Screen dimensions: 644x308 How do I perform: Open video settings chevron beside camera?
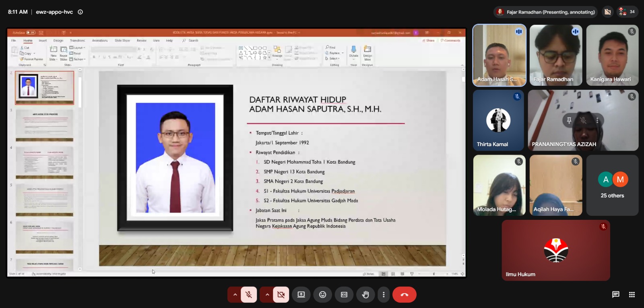267,295
